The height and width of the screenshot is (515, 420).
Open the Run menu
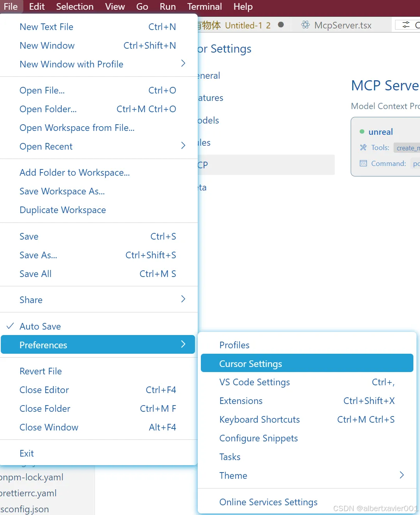point(168,7)
